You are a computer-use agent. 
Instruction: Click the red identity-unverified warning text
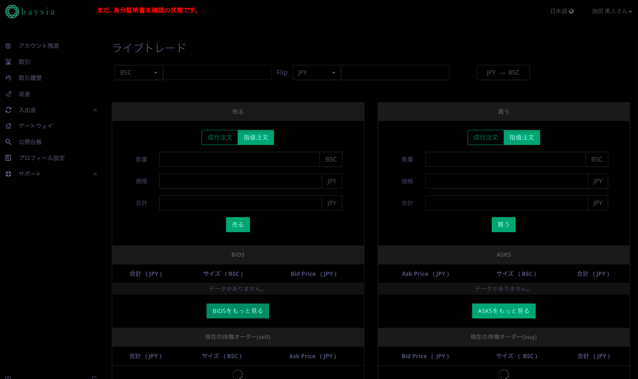(x=148, y=10)
